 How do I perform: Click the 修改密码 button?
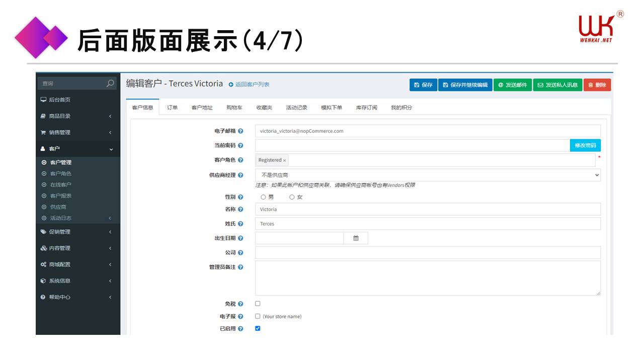pos(585,145)
